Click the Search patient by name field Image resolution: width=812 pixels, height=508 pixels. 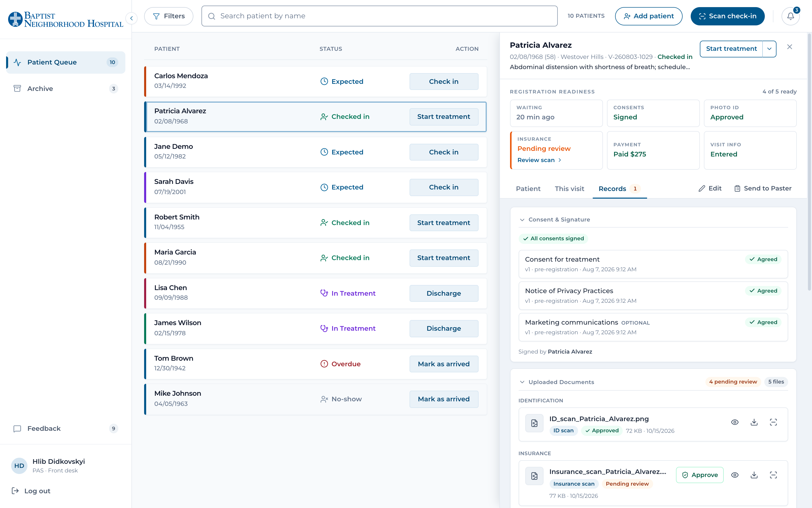point(379,16)
